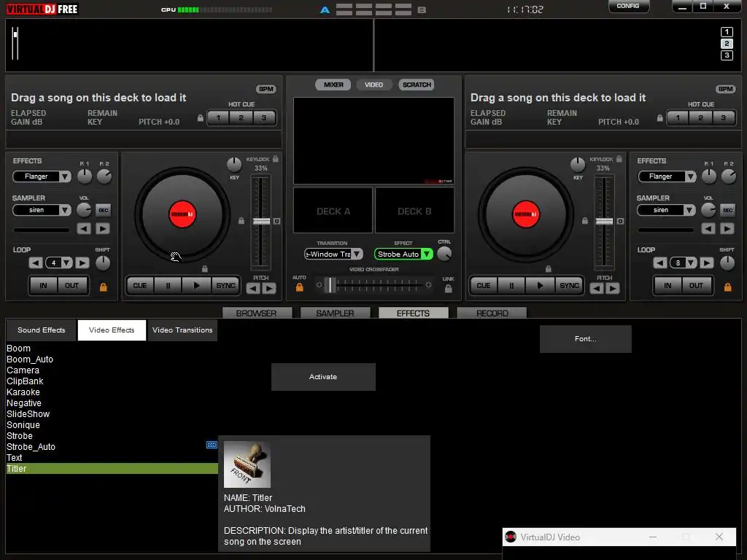This screenshot has width=747, height=560.
Task: Pause the right deck
Action: click(x=511, y=286)
